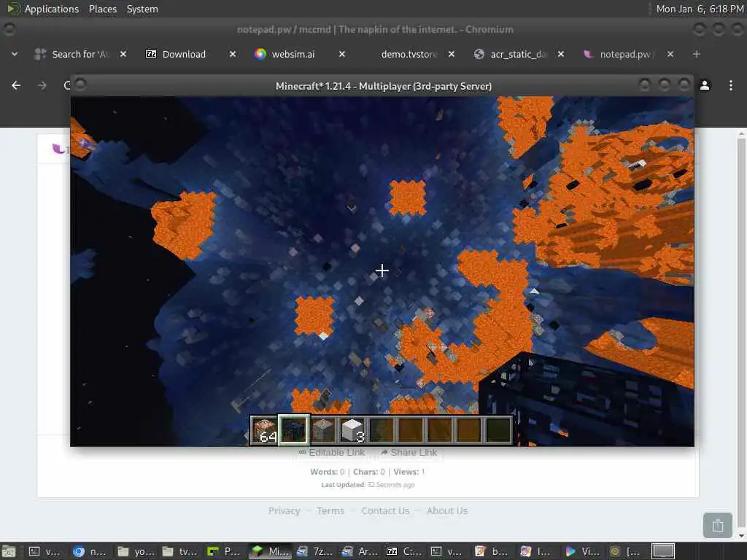Open the Chromium 'n...' taskbar entry
This screenshot has width=747, height=560.
(x=90, y=551)
